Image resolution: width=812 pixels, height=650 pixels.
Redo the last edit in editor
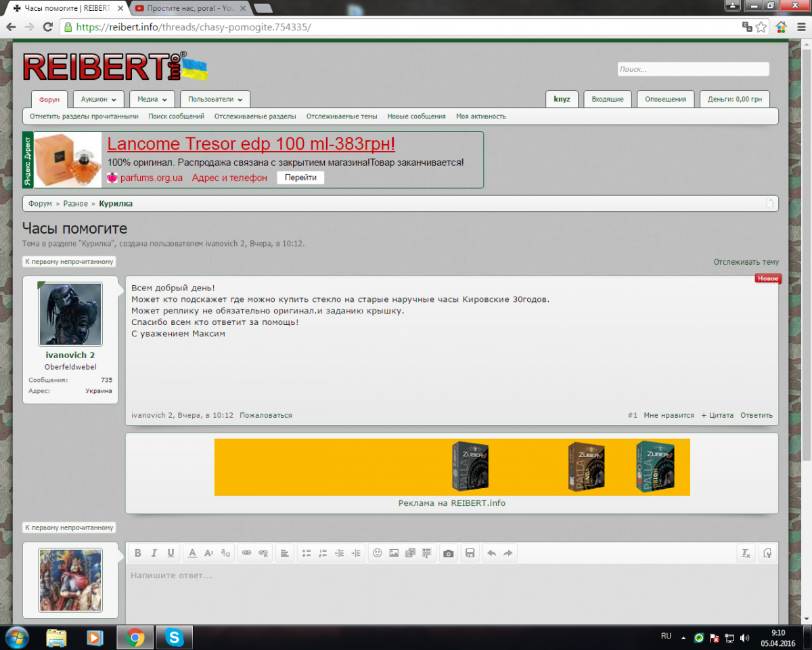tap(508, 553)
